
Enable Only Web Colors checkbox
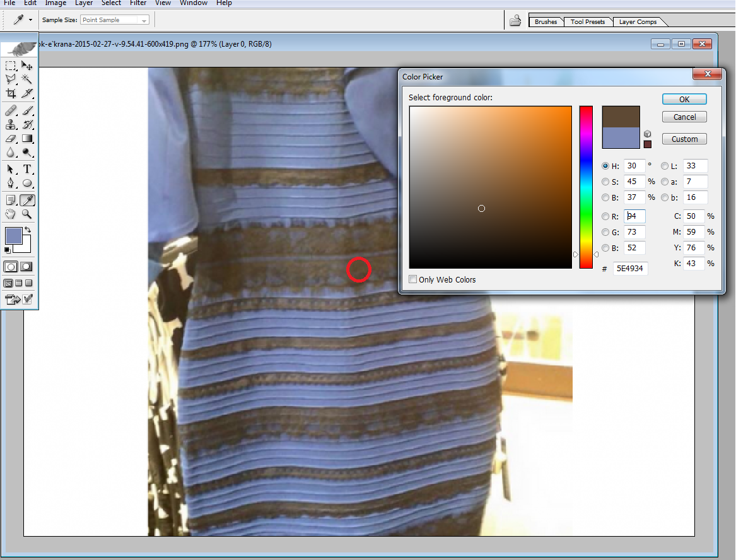[x=413, y=279]
